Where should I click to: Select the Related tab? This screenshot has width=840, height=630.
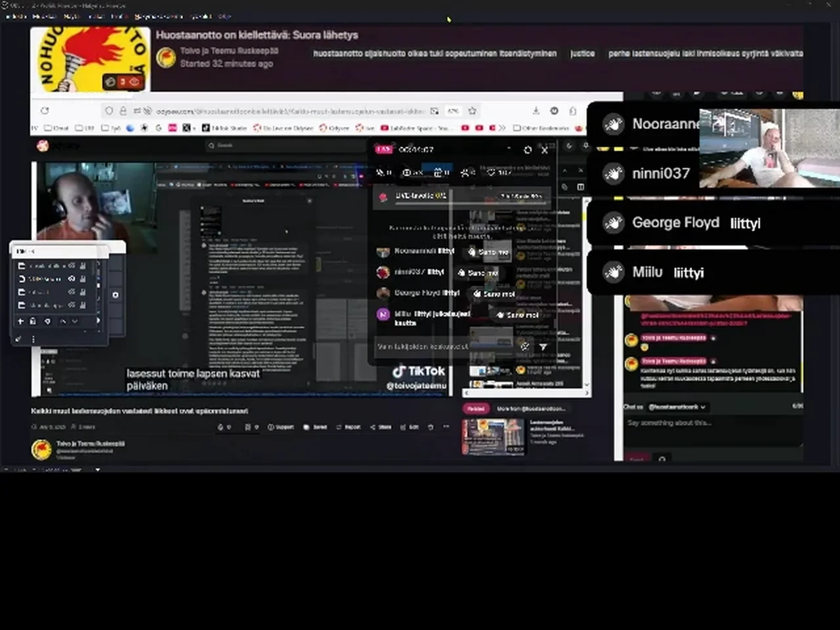coord(476,409)
